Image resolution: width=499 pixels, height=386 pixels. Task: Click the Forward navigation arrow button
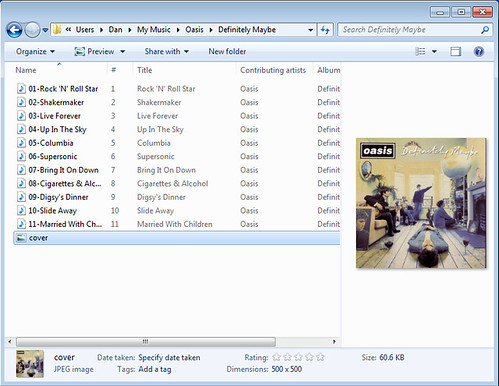32,30
